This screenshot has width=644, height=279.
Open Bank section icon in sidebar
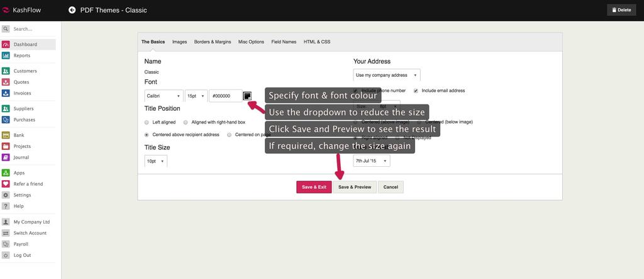6,135
